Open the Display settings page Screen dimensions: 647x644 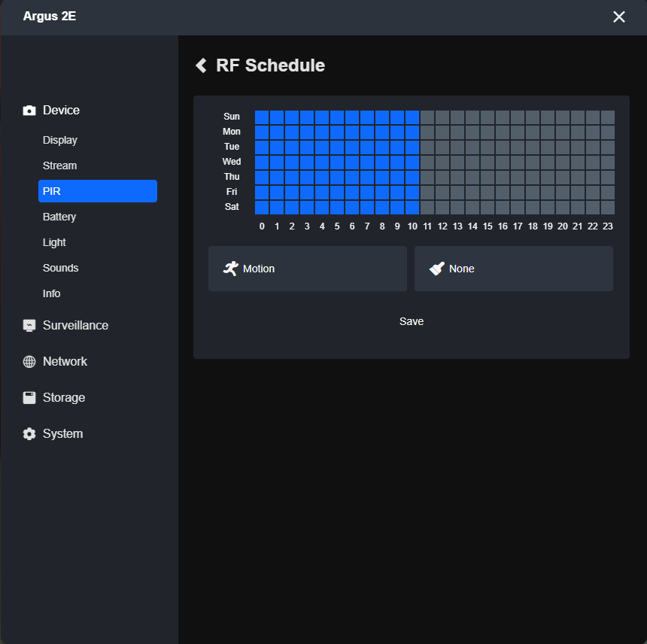tap(98, 140)
